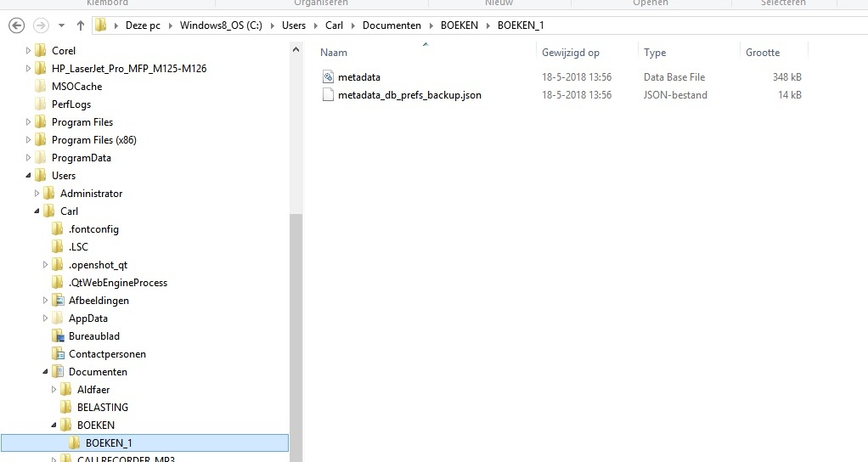Image resolution: width=868 pixels, height=462 pixels.
Task: Navigate to 'BOEKEN' in the breadcrumb
Action: tap(459, 25)
